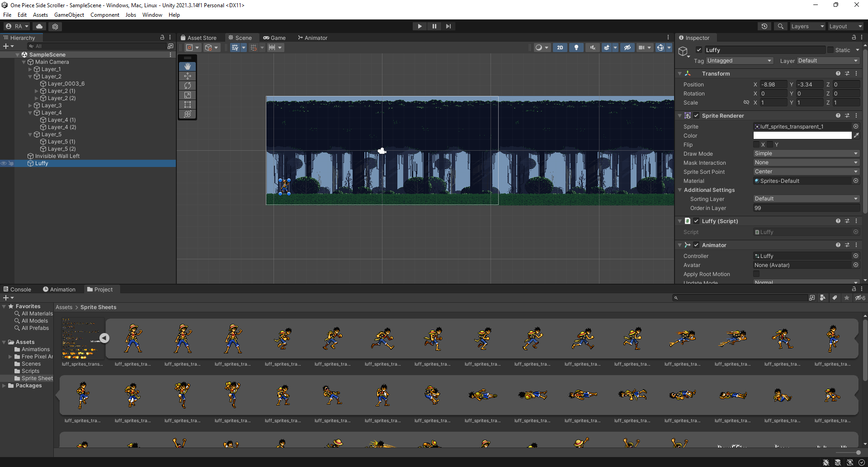Click the Step frame button

click(448, 26)
